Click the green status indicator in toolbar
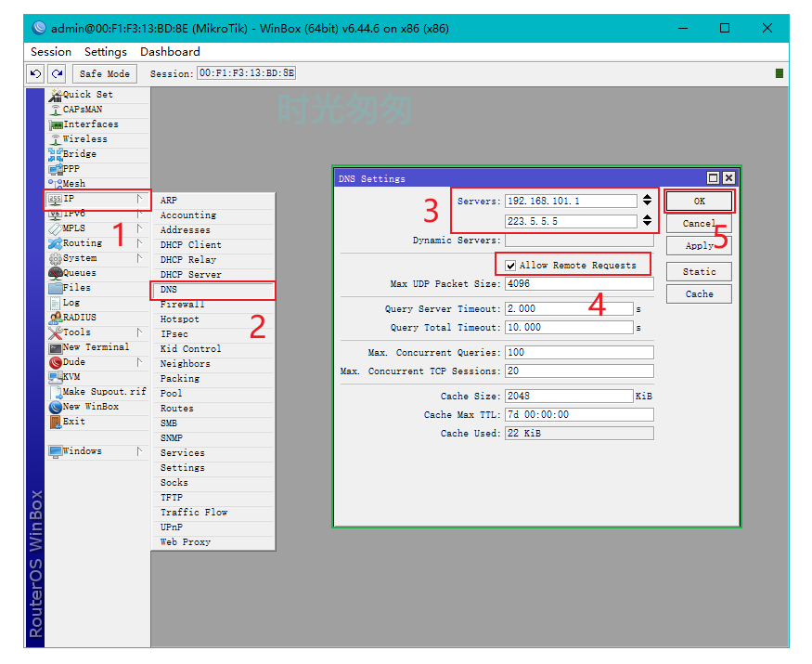Image resolution: width=812 pixels, height=664 pixels. click(x=779, y=73)
